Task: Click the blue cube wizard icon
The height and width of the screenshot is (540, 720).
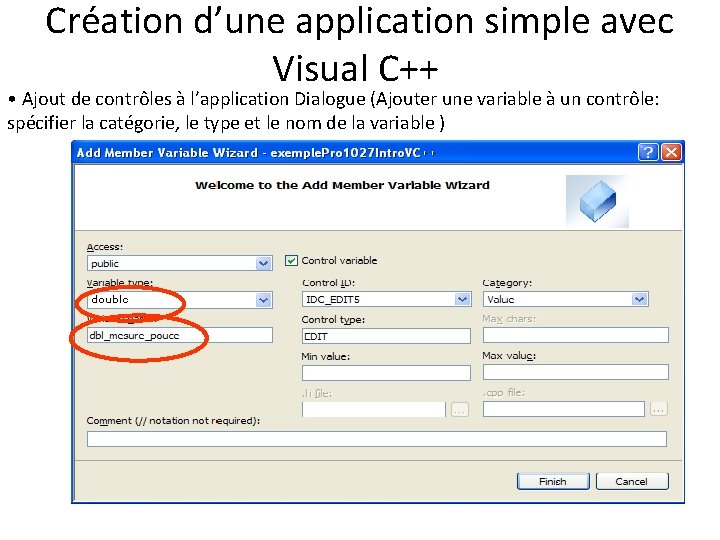Action: (x=597, y=201)
